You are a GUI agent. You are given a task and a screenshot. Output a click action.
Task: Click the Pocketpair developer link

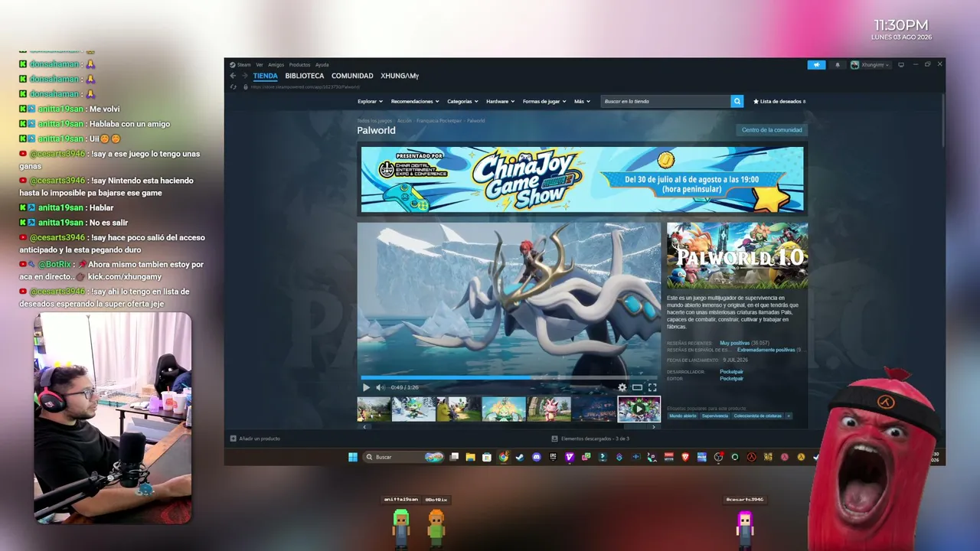coord(731,372)
